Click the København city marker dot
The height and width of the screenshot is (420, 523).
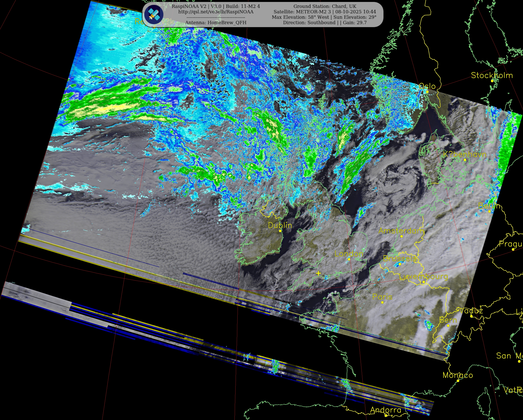coord(465,160)
